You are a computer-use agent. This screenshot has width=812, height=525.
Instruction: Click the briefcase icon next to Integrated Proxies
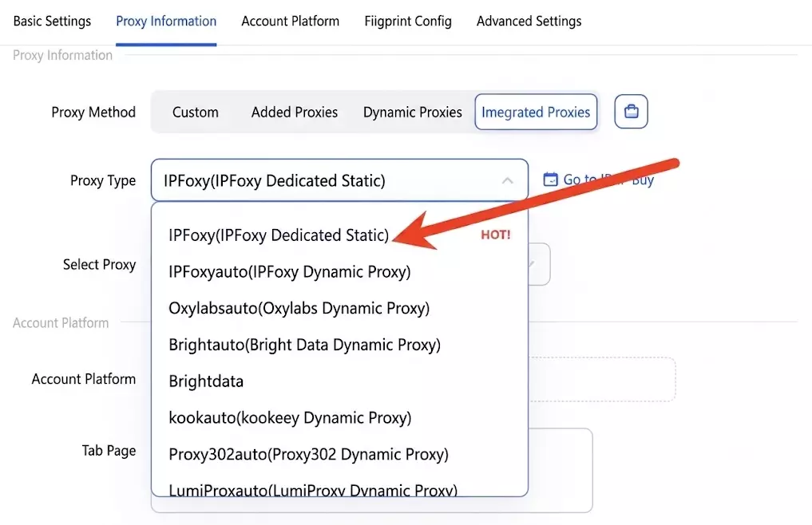point(631,112)
